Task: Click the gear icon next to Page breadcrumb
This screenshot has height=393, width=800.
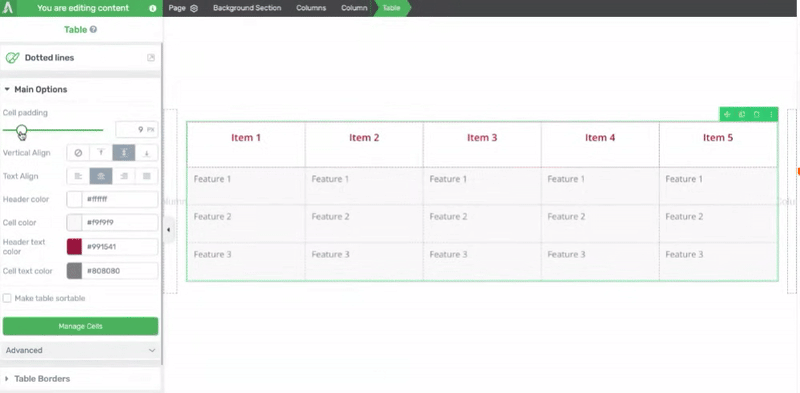Action: pyautogui.click(x=193, y=8)
